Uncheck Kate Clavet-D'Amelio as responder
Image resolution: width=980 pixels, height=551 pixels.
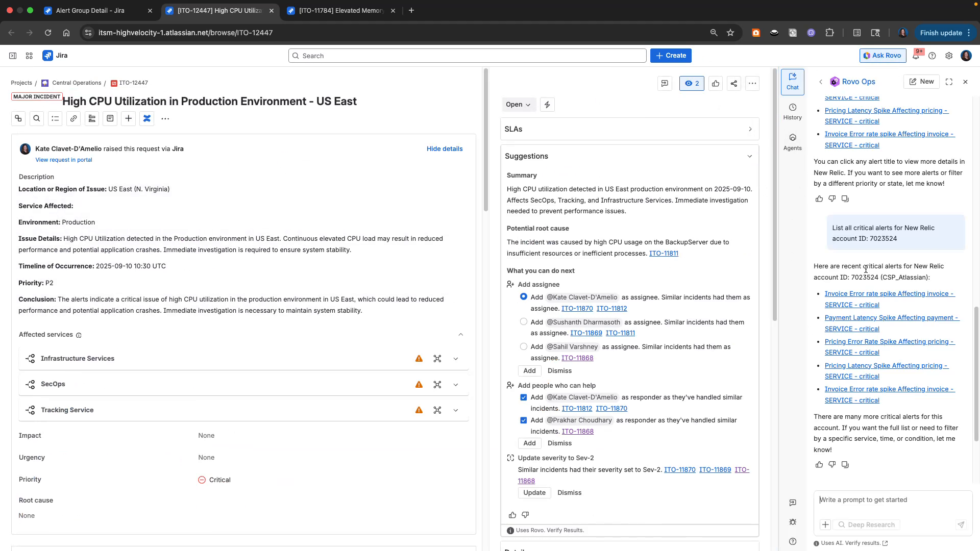coord(523,397)
